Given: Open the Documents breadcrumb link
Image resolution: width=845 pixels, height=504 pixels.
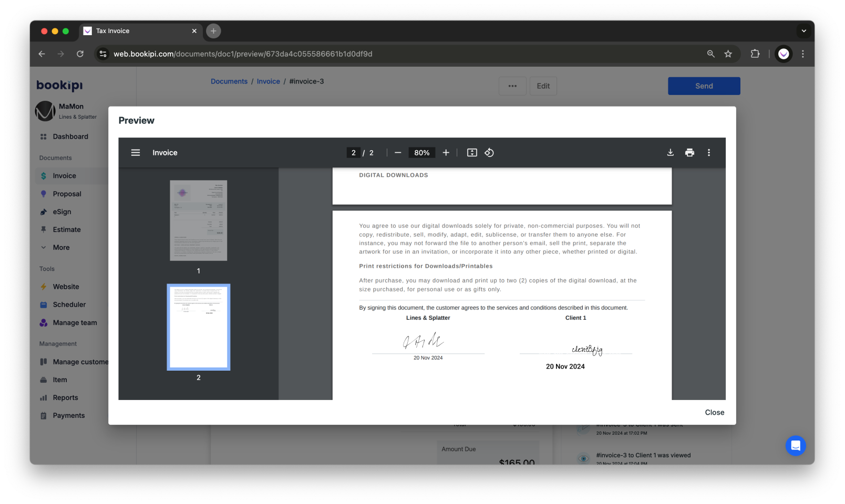Looking at the screenshot, I should tap(229, 81).
